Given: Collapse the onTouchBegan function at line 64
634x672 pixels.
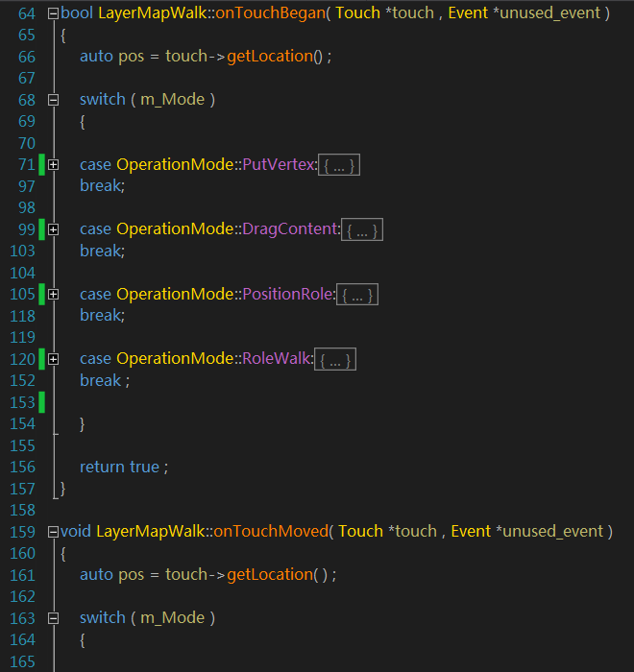Looking at the screenshot, I should 53,14.
